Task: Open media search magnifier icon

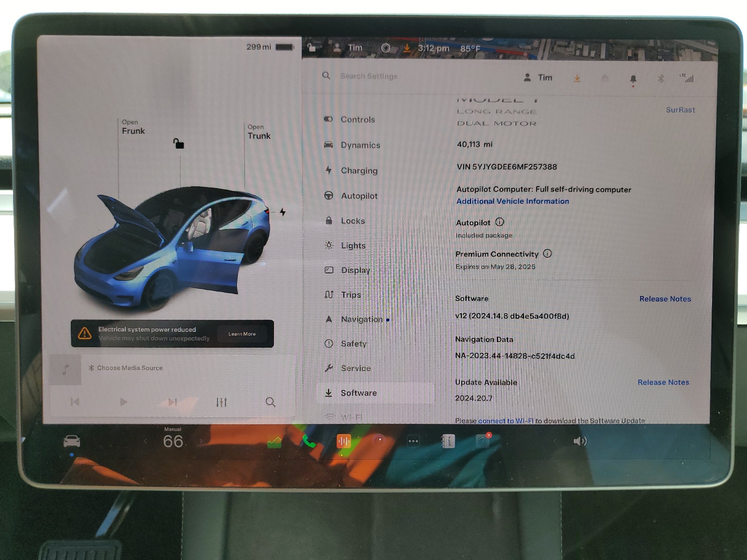Action: 270,402
